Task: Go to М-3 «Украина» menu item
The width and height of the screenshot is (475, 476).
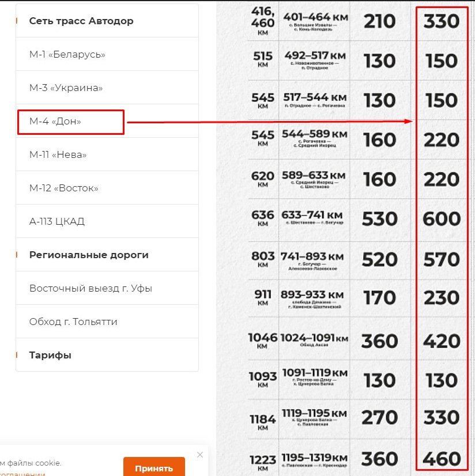Action: pyautogui.click(x=66, y=88)
